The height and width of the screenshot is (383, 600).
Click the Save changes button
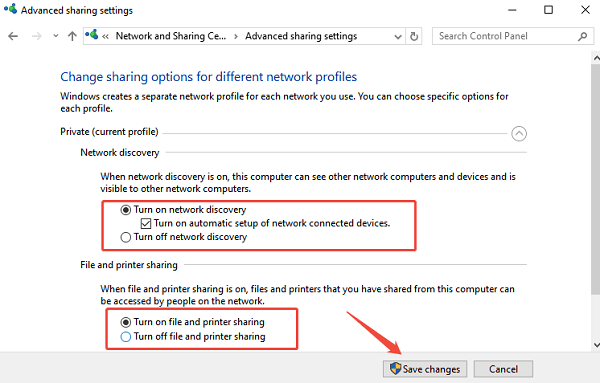point(425,369)
